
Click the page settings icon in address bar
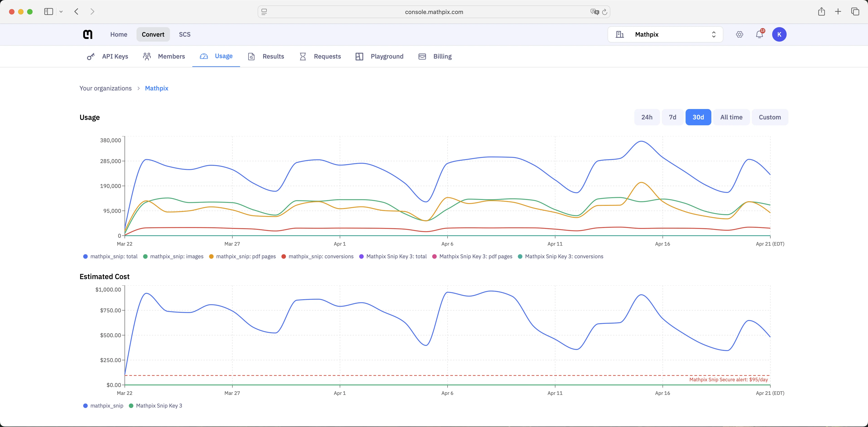pyautogui.click(x=264, y=12)
